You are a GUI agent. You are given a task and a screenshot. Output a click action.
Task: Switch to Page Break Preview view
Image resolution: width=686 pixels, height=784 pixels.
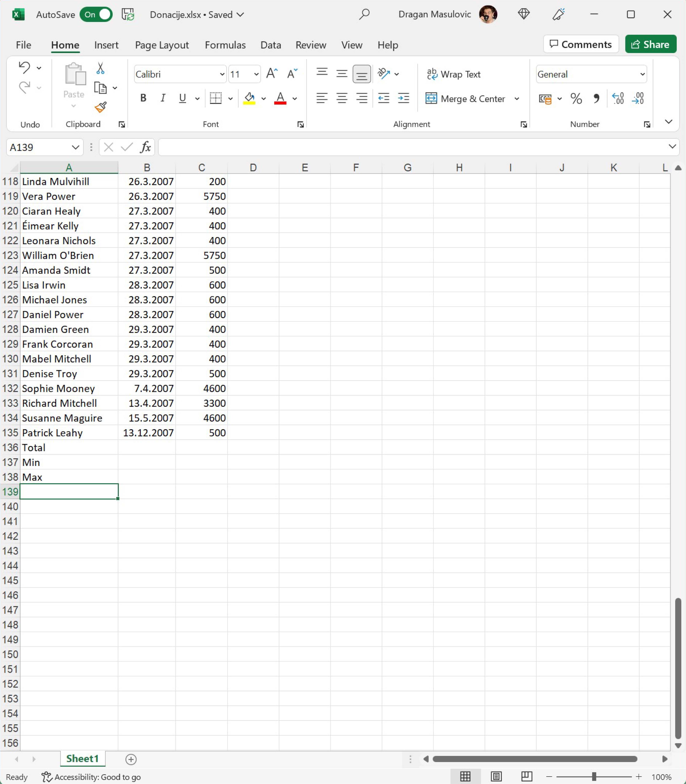pyautogui.click(x=527, y=776)
